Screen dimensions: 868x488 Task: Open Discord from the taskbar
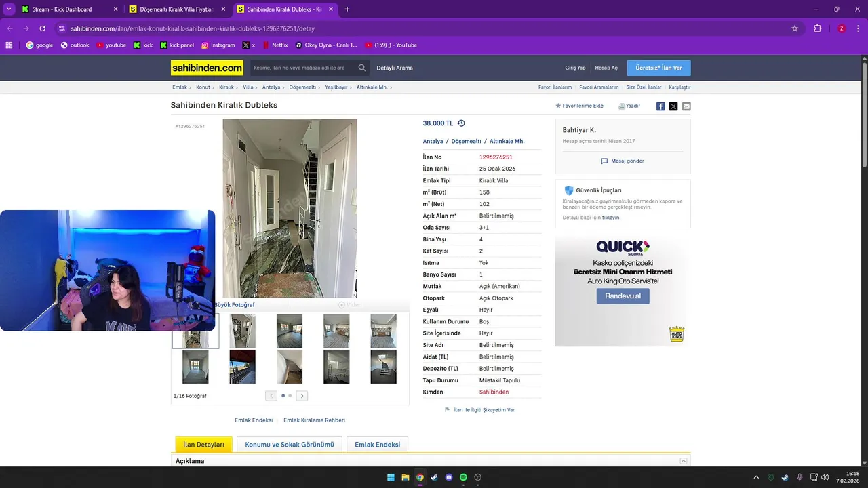[x=449, y=477]
